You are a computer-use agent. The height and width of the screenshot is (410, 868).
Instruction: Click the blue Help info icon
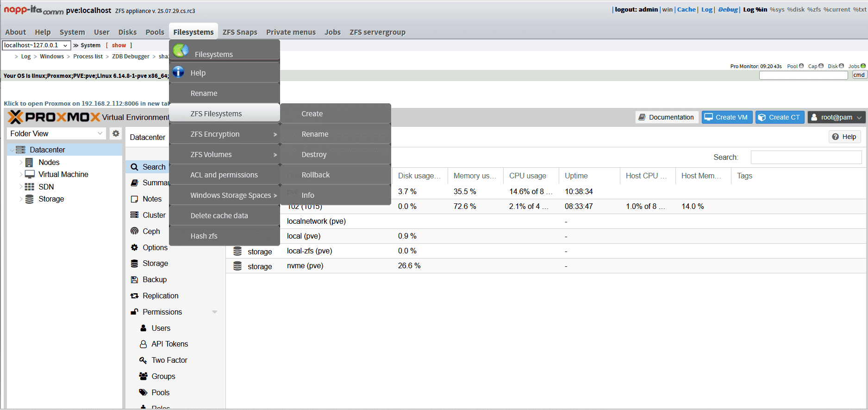click(x=178, y=72)
